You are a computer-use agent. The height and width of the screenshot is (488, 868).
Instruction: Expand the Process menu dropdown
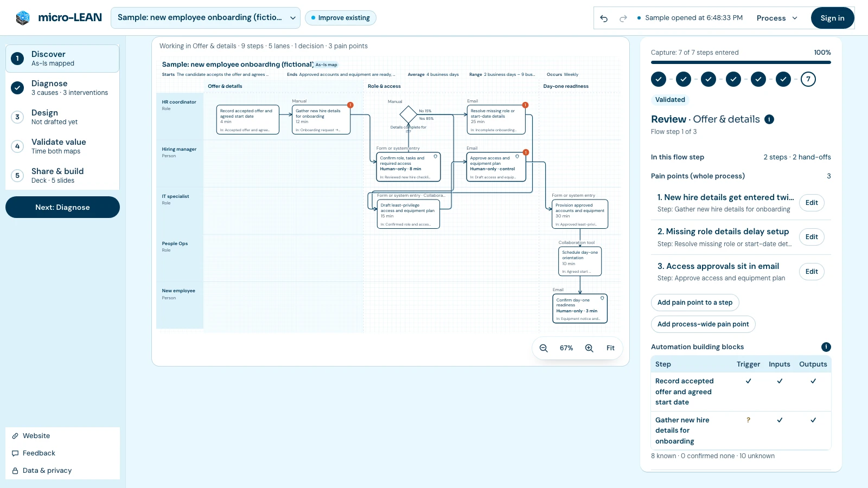[x=777, y=18]
